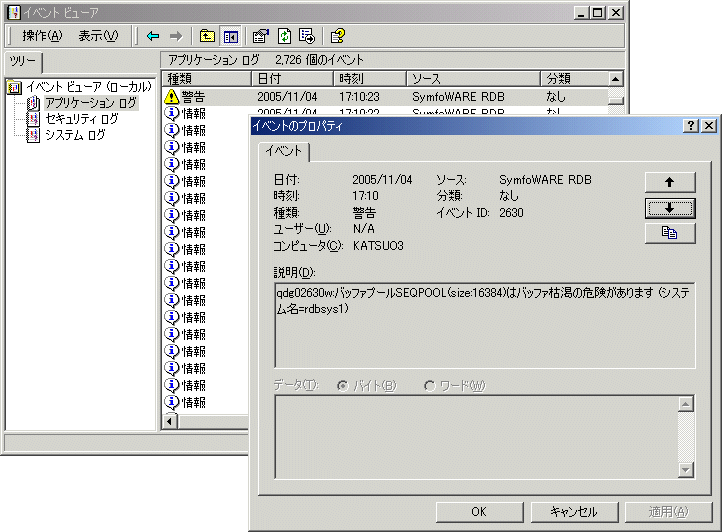Screen dimensions: 722x532
Task: Click the OK button
Action: pos(479,512)
